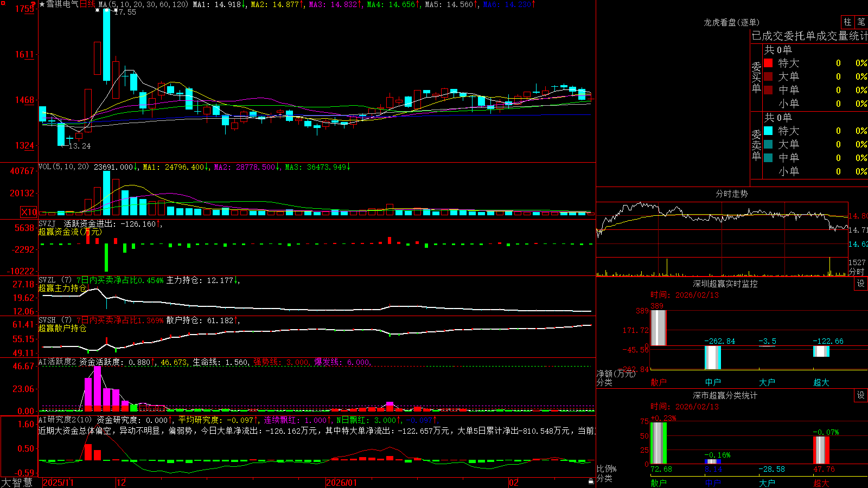The image size is (868, 488).
Task: Click the 72.68 retail percentage value
Action: coord(661,469)
